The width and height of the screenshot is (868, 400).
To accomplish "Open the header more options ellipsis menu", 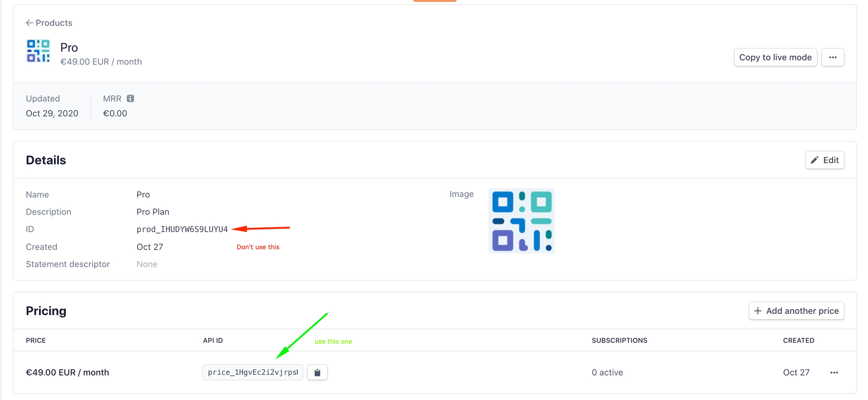I will (x=833, y=57).
